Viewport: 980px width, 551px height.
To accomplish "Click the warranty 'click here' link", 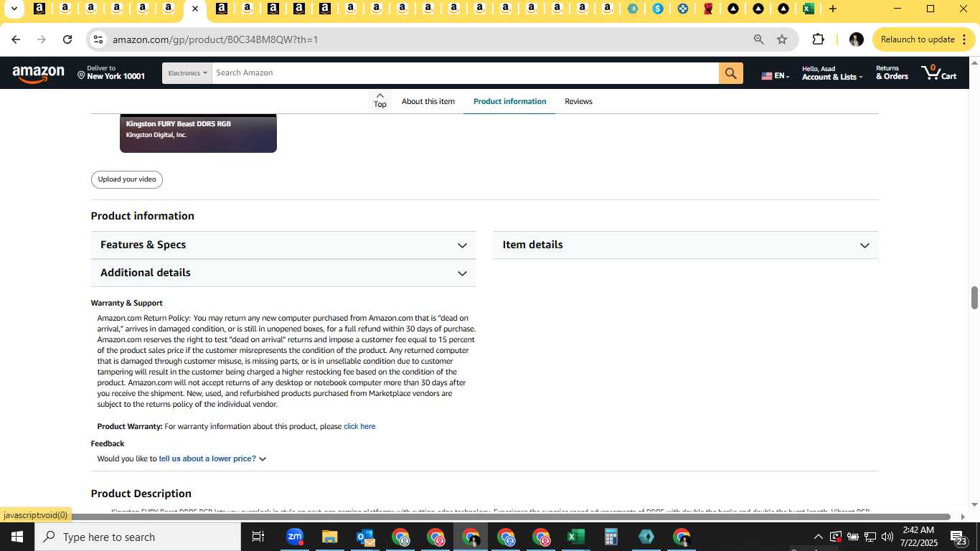I will pyautogui.click(x=359, y=426).
